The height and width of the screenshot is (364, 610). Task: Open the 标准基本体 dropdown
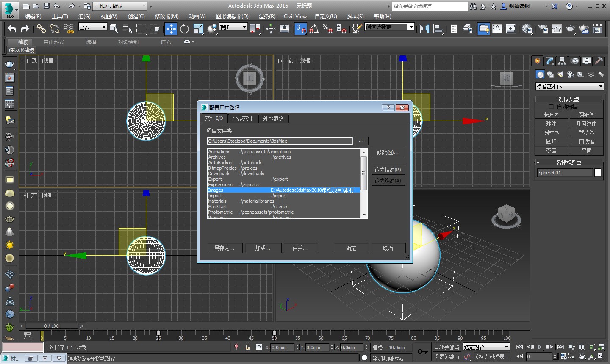point(569,86)
